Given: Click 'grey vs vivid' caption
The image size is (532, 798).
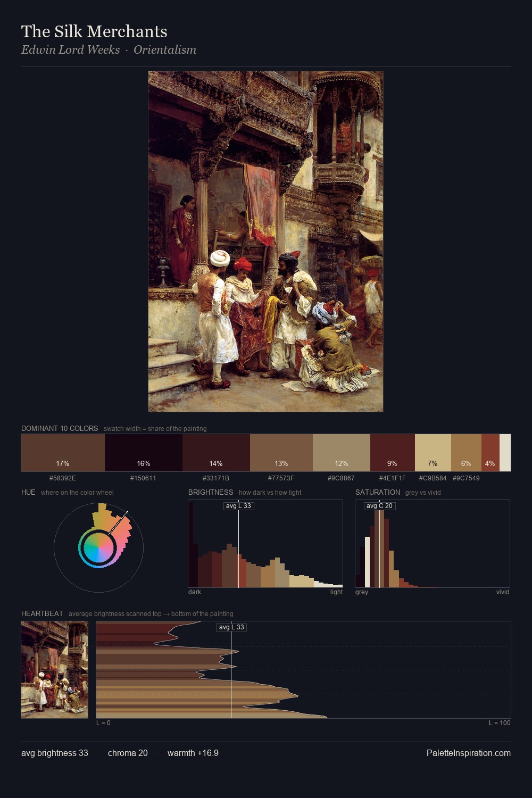Looking at the screenshot, I should point(423,493).
